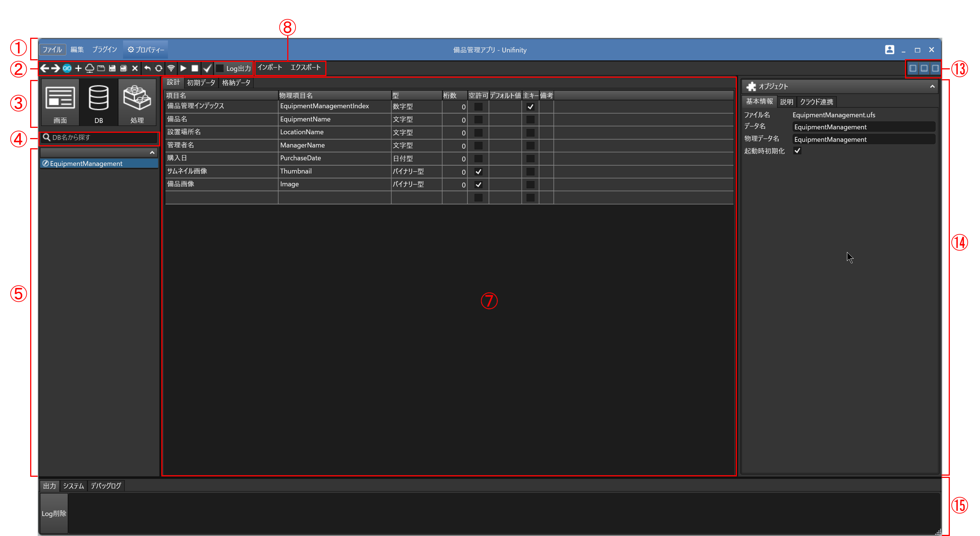The width and height of the screenshot is (980, 536).
Task: Click the checkmark validate icon
Action: (207, 68)
